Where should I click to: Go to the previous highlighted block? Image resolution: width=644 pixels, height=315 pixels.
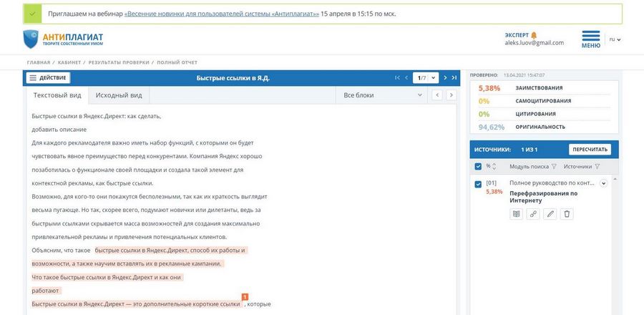pos(437,95)
